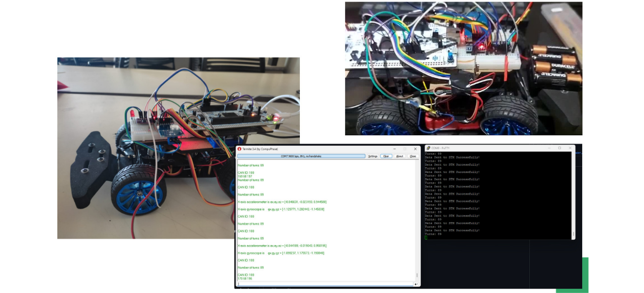This screenshot has height=293, width=644.
Task: Click the PuTTY icon in the COM8 title bar
Action: (x=428, y=148)
